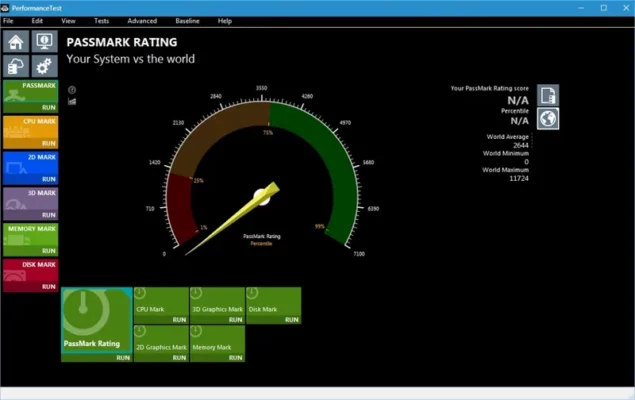635x400 pixels.
Task: Click the help question mark icon near gauge
Action: pyautogui.click(x=72, y=90)
